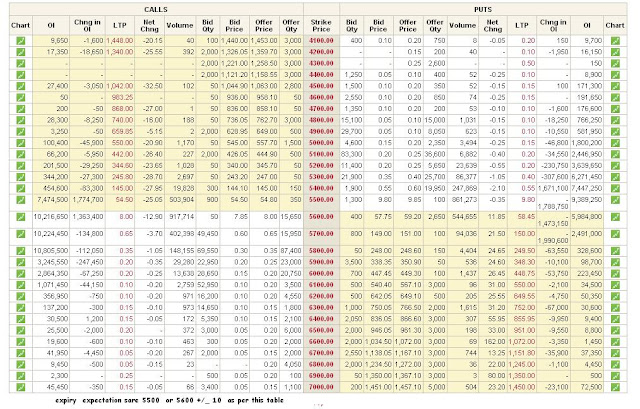Viewport: 640px width, 409px height.
Task: Click the 4800.00 strike price link
Action: pos(321,120)
